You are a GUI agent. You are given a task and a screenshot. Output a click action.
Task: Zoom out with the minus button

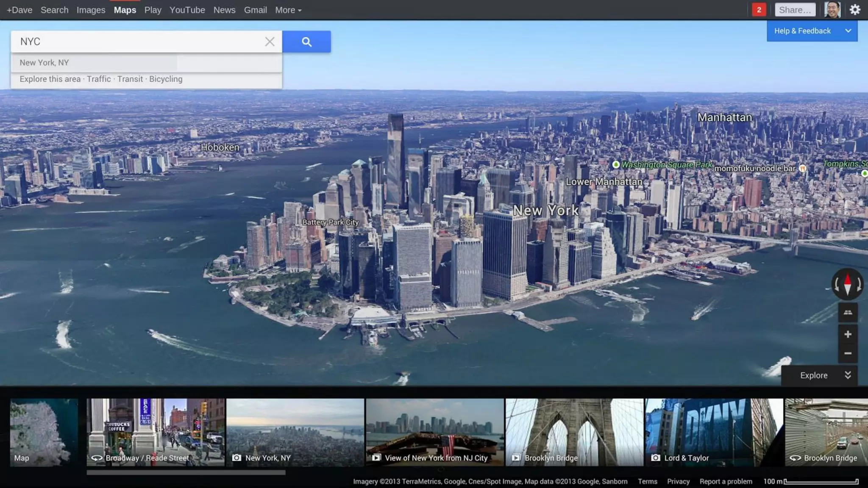click(x=848, y=353)
